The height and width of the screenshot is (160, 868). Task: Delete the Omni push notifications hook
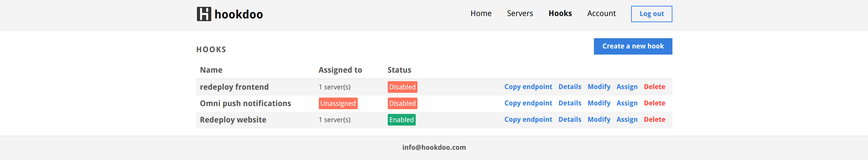[654, 103]
